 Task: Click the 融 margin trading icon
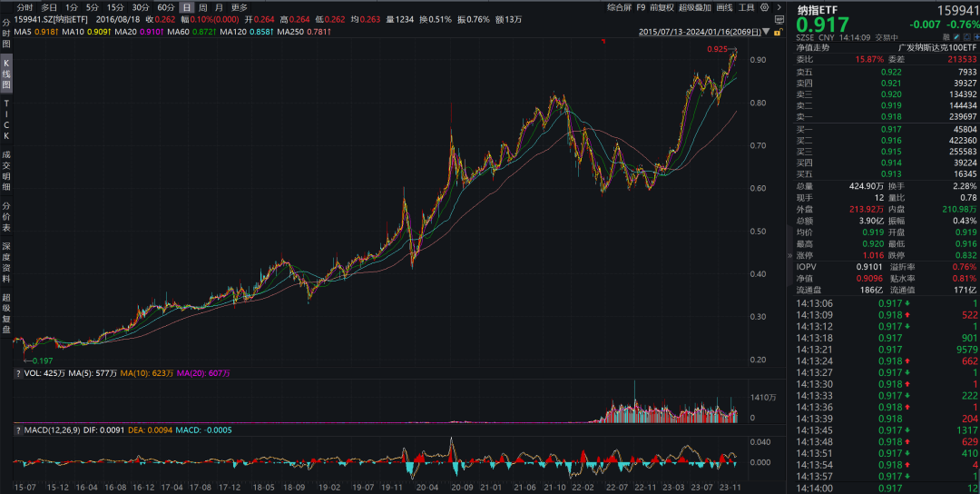coord(946,37)
